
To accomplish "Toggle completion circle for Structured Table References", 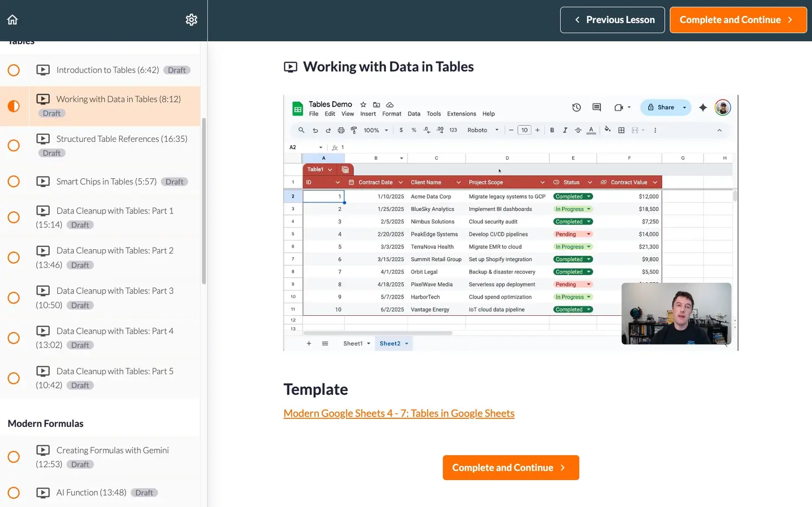I will pos(14,146).
